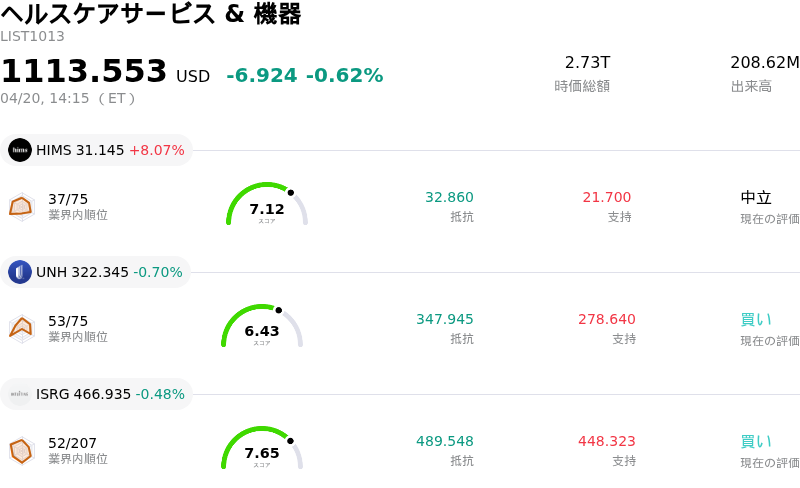
Task: Click the 208.62M volume value
Action: pyautogui.click(x=764, y=63)
